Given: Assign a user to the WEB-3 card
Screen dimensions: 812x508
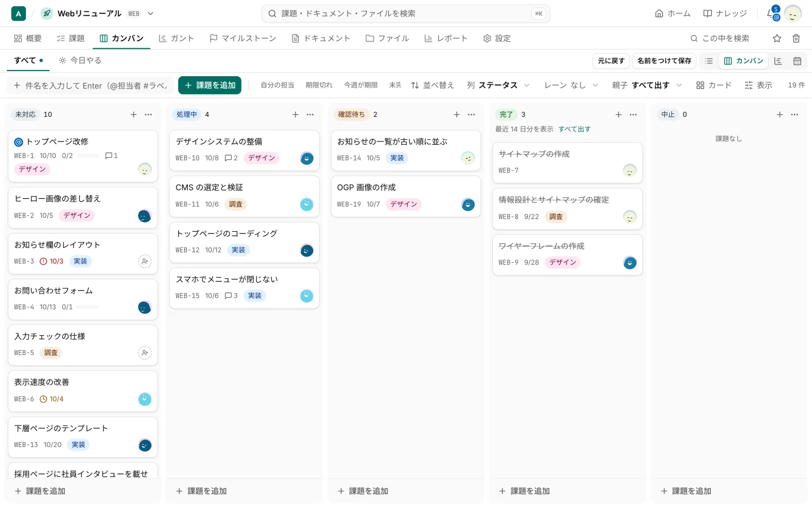Looking at the screenshot, I should [145, 261].
